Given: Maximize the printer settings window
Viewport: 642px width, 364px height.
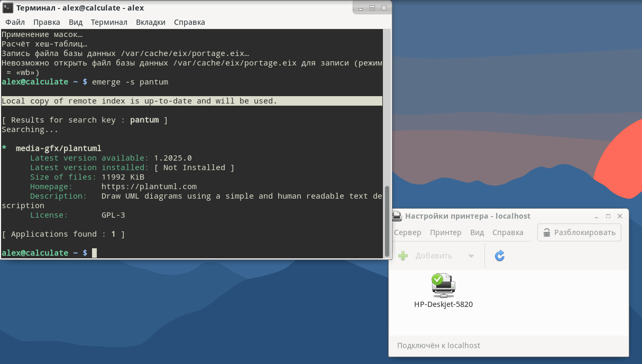Looking at the screenshot, I should [608, 216].
